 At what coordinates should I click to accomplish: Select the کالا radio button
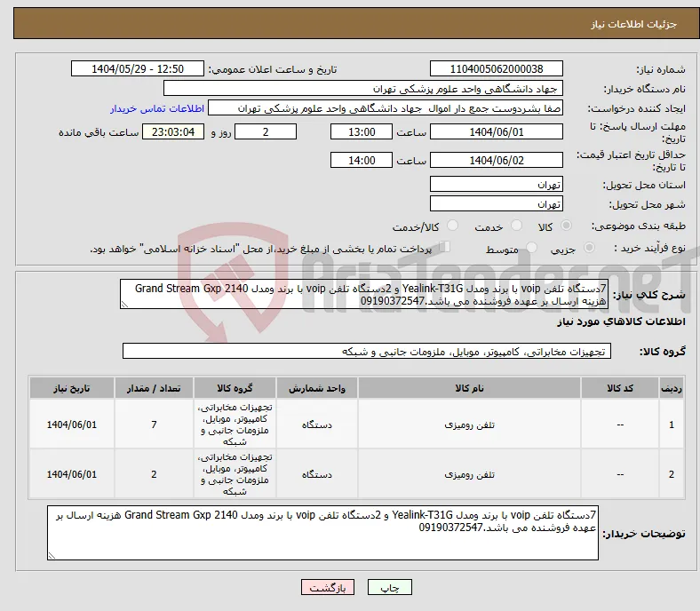coord(566,226)
